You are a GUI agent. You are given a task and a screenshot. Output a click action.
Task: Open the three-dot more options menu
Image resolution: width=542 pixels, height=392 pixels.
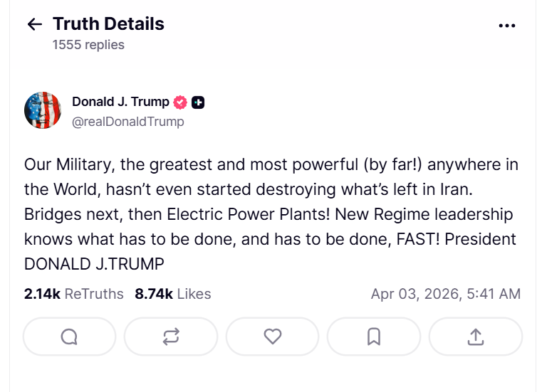coord(507,26)
